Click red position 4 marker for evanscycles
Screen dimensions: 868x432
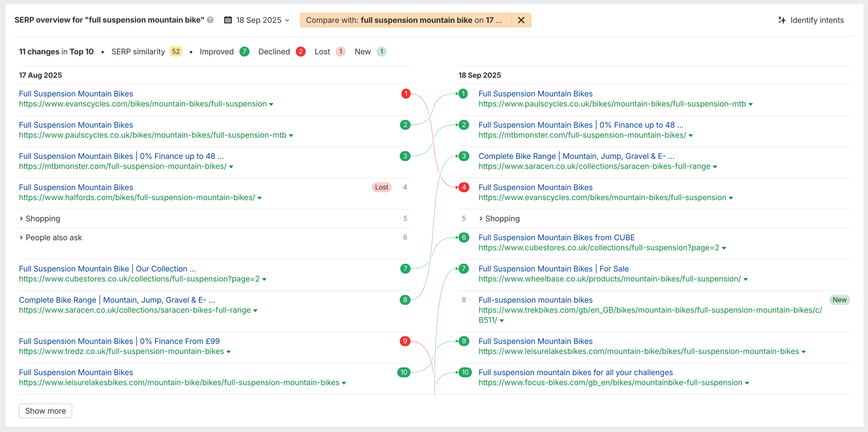pos(464,187)
